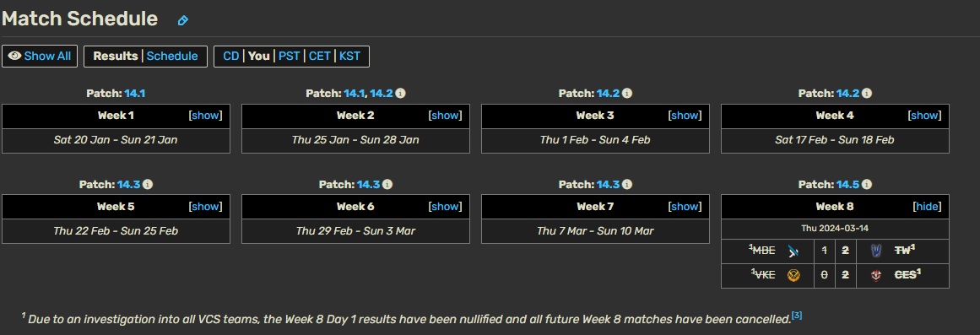
Task: Click the TW team logo icon
Action: 876,251
